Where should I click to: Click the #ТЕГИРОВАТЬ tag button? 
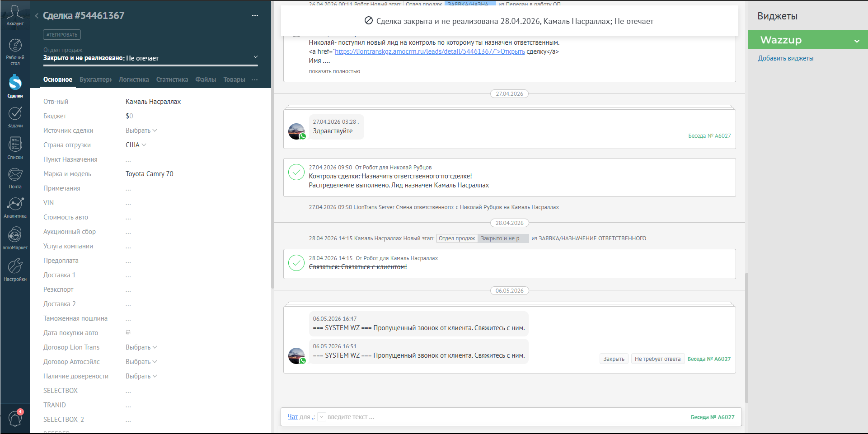pyautogui.click(x=62, y=35)
